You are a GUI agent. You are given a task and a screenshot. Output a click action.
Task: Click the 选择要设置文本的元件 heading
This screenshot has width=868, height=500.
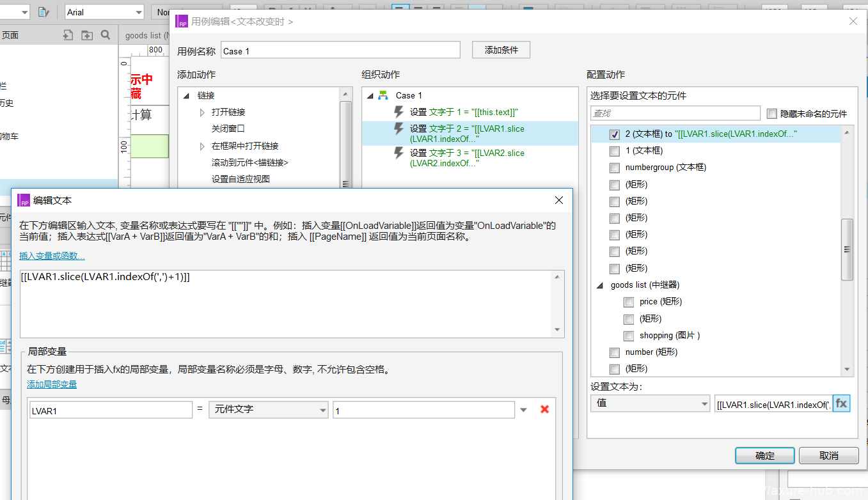pyautogui.click(x=638, y=96)
